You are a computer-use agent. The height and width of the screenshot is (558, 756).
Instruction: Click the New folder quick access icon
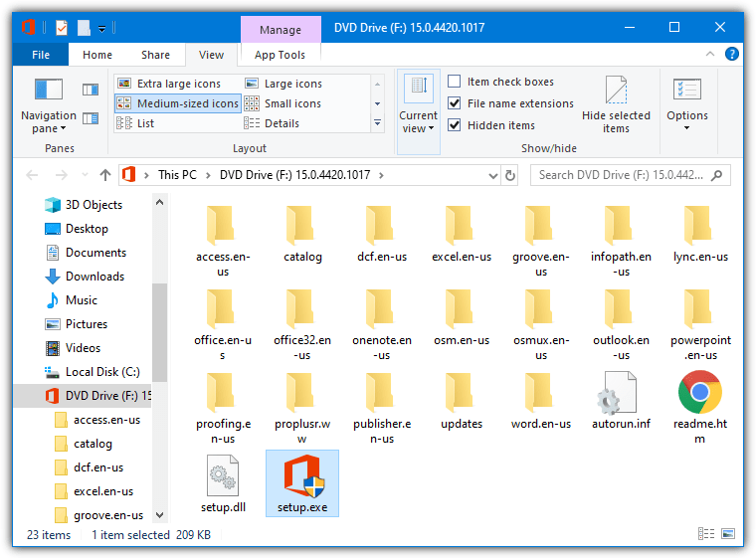pyautogui.click(x=84, y=28)
